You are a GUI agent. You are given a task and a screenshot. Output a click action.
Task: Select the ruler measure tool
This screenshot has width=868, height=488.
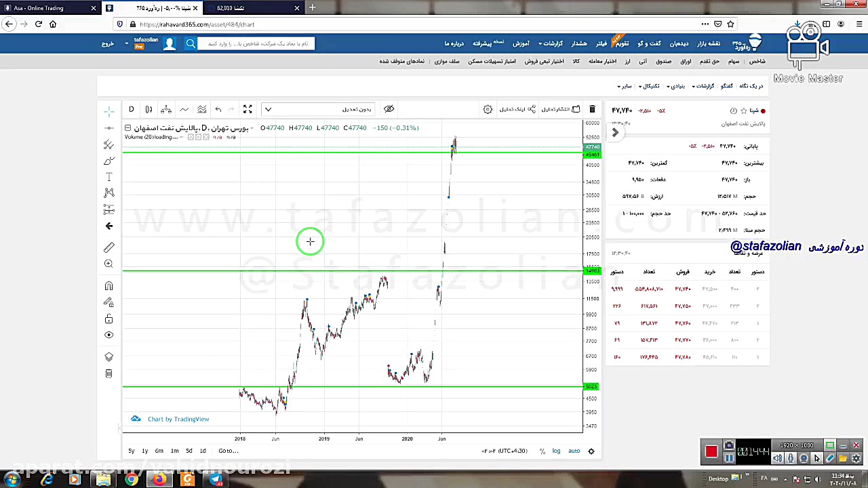point(109,247)
